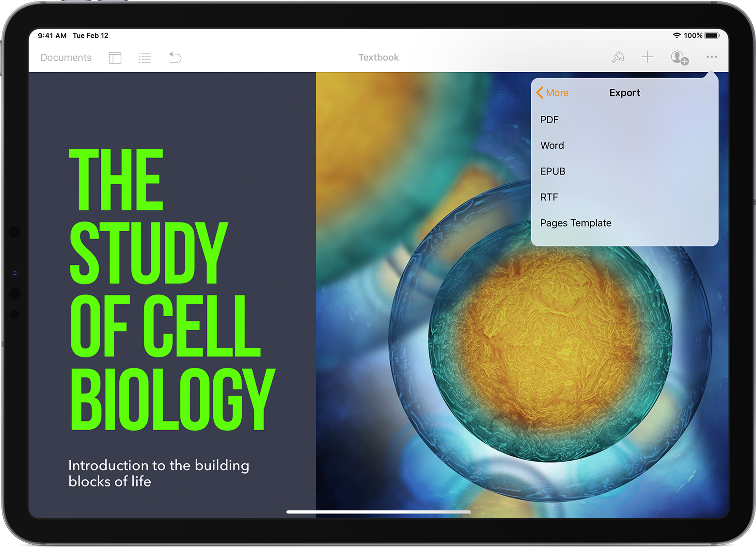This screenshot has height=548, width=756.
Task: Open the table of contents list icon
Action: pyautogui.click(x=145, y=58)
